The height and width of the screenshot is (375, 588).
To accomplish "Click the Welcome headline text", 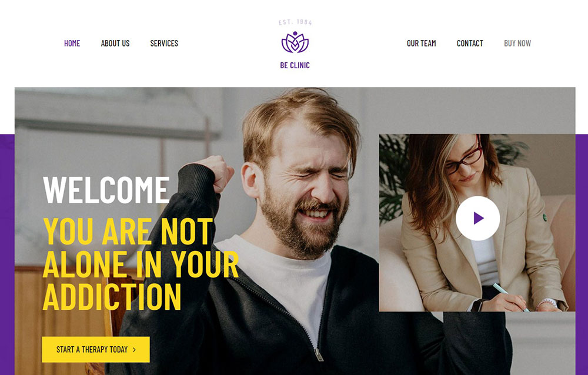I will point(106,190).
